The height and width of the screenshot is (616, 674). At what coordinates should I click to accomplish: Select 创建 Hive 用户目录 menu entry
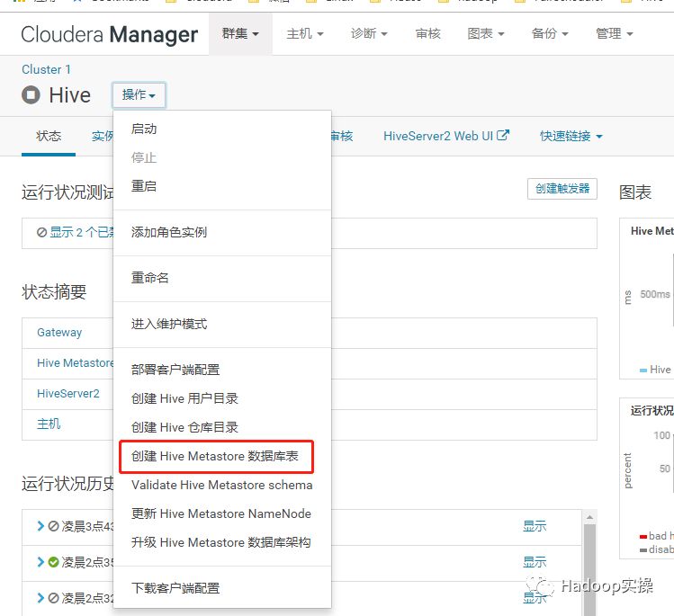pos(221,398)
